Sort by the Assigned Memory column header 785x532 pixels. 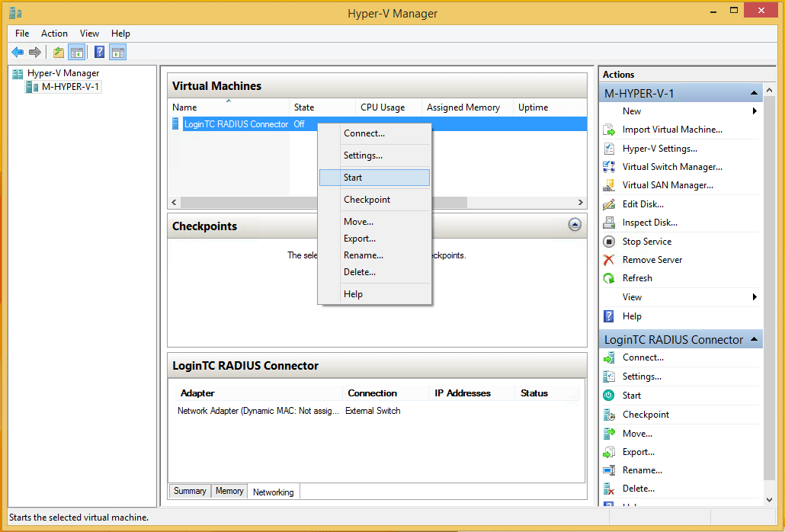(468, 107)
